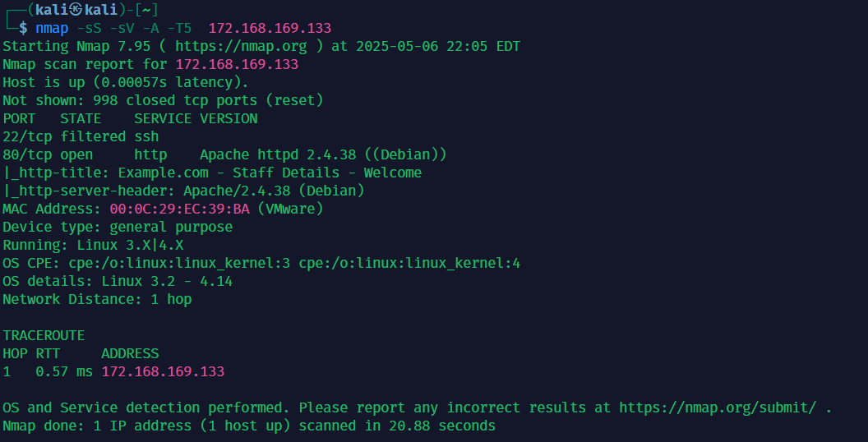Open the https://nmap.org/submit/ link
868x442 pixels.
718,407
